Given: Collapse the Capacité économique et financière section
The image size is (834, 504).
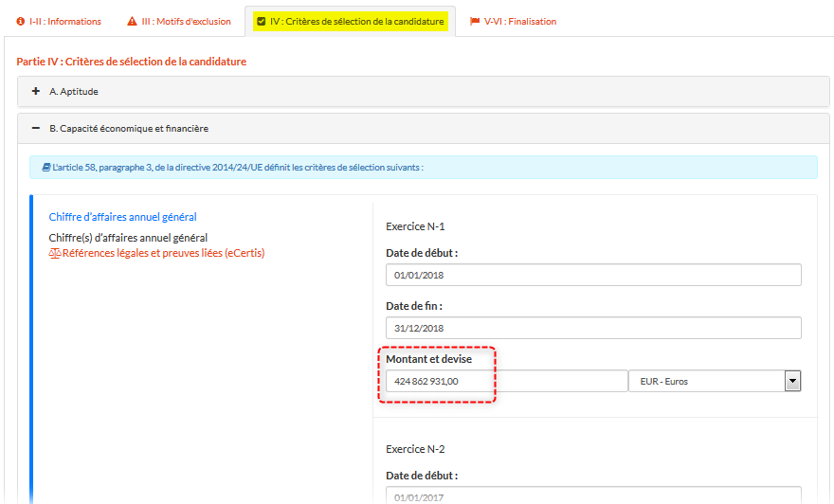Looking at the screenshot, I should point(128,128).
